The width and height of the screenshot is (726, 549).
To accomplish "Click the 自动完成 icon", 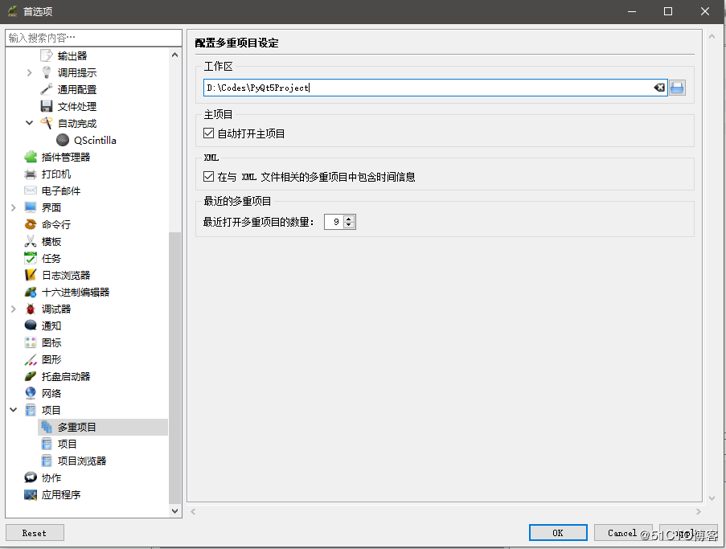I will point(46,123).
